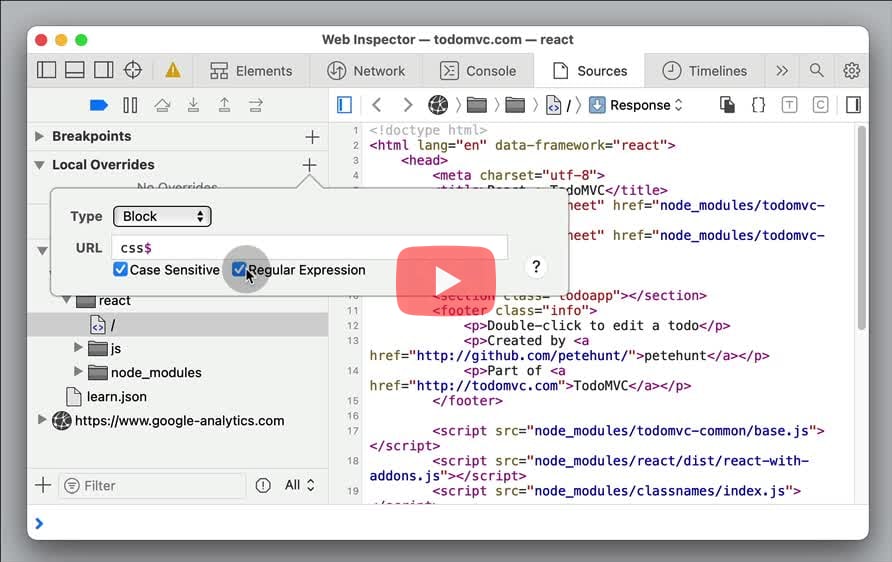Screen dimensions: 892x562
Task: Click the source editor vertical scrollbar
Action: [x=862, y=228]
